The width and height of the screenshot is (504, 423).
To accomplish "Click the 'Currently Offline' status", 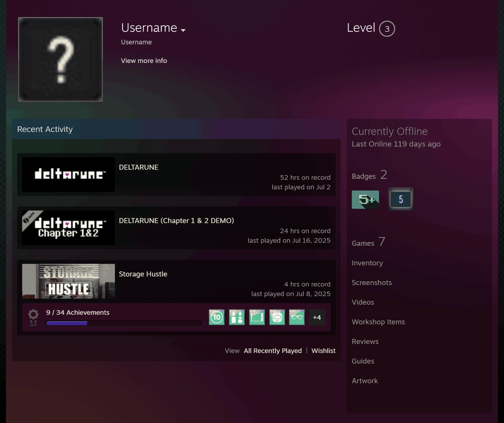I will tap(390, 131).
